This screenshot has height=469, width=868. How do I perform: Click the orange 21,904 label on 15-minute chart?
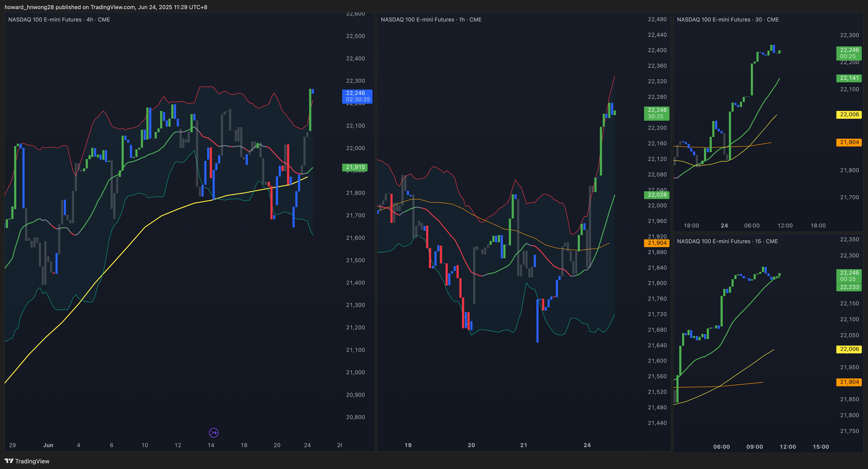point(849,382)
